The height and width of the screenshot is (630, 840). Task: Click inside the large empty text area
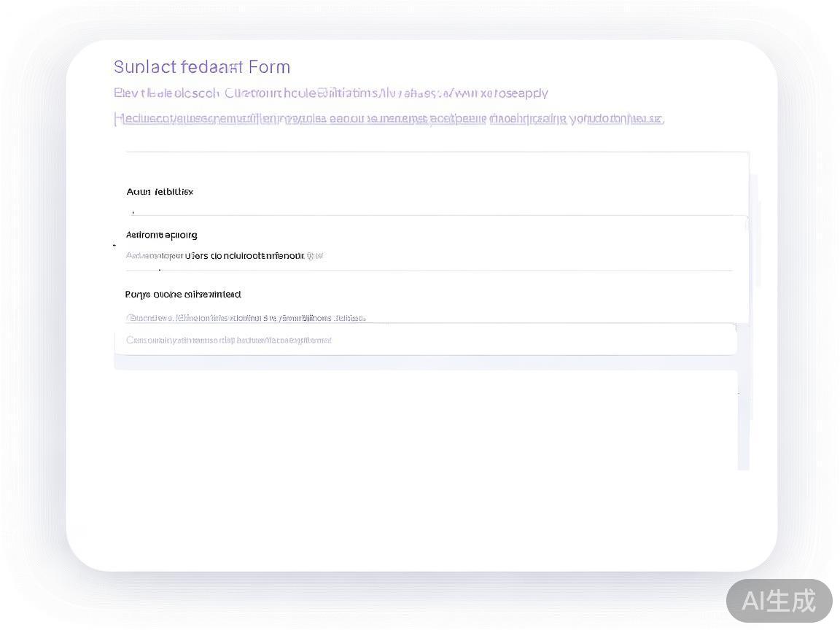pos(425,419)
